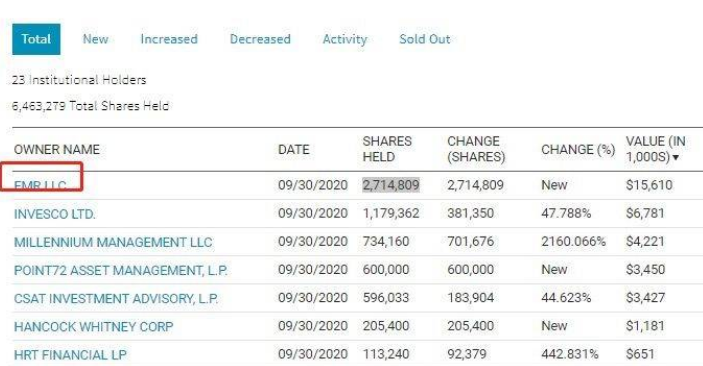Sort by SHARES HELD column header

click(387, 149)
